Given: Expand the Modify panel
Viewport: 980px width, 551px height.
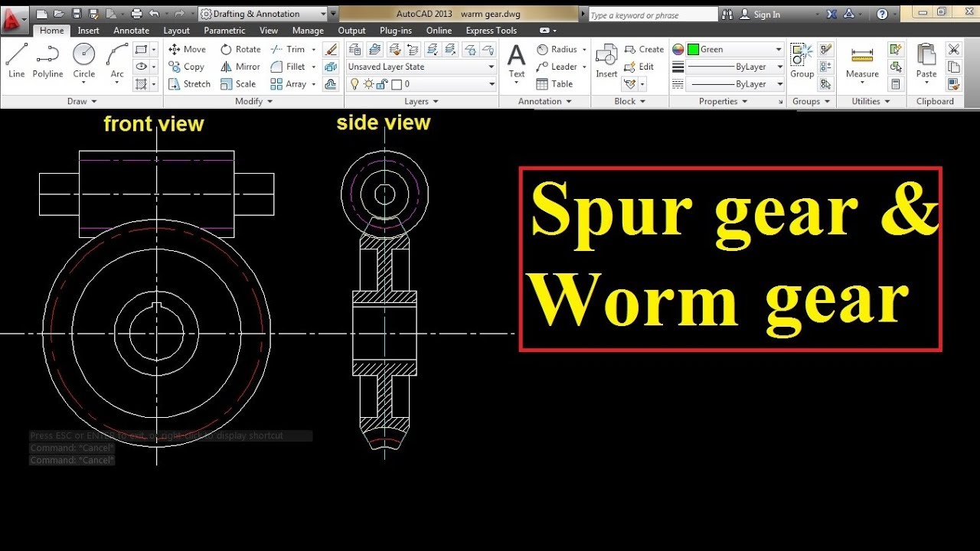Looking at the screenshot, I should coord(253,101).
